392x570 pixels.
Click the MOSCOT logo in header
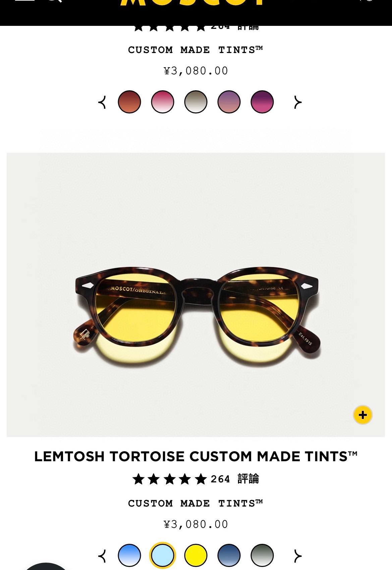(191, 3)
